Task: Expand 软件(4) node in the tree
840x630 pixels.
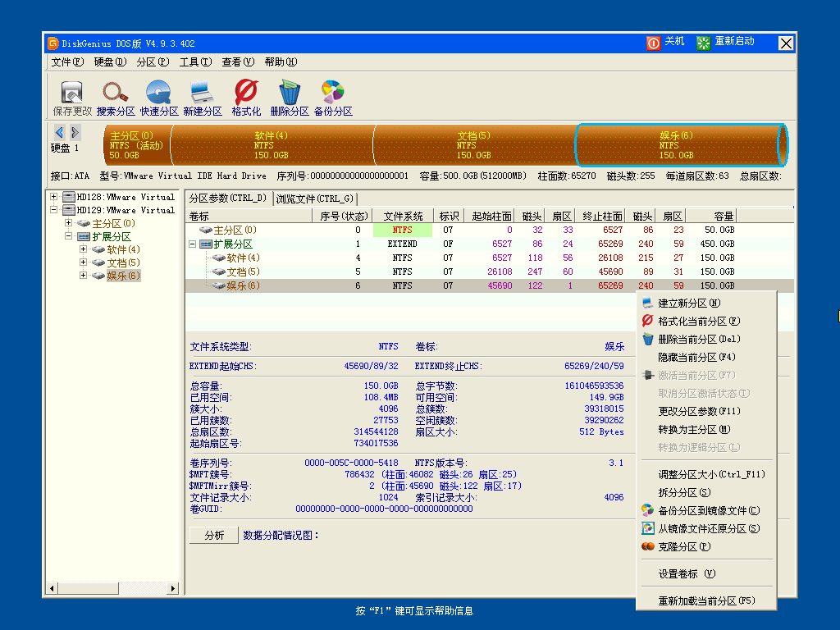Action: (83, 249)
